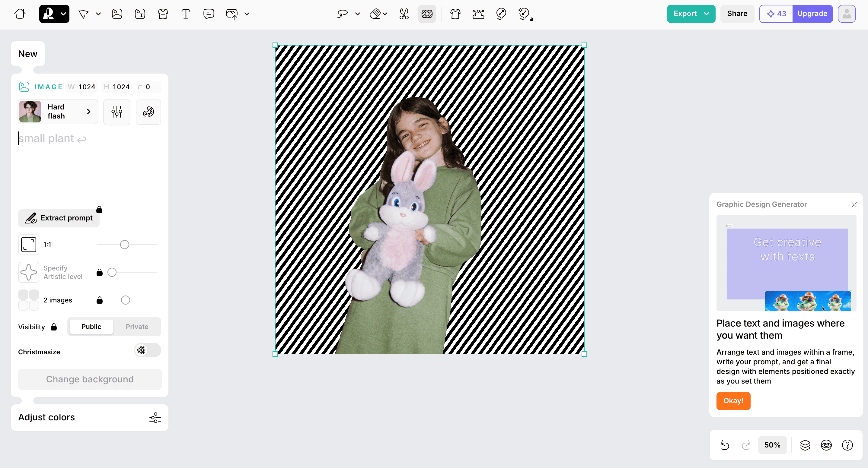
Task: Select the pointer selection tool
Action: point(83,14)
